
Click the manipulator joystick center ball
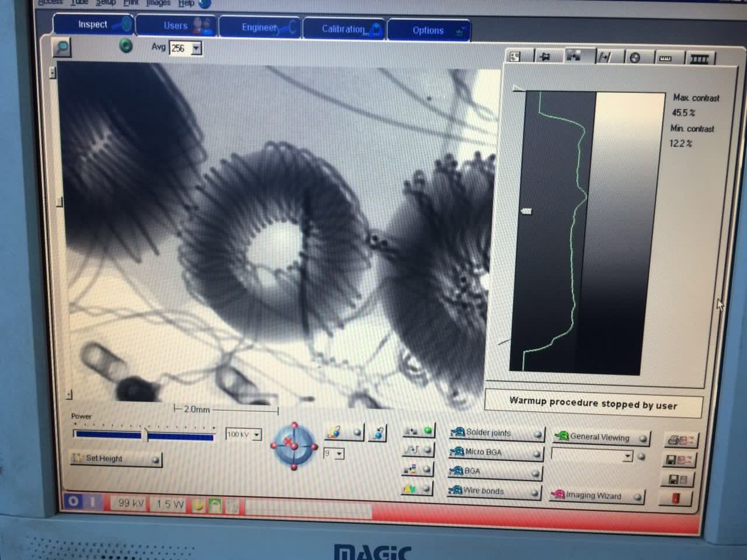pos(294,446)
